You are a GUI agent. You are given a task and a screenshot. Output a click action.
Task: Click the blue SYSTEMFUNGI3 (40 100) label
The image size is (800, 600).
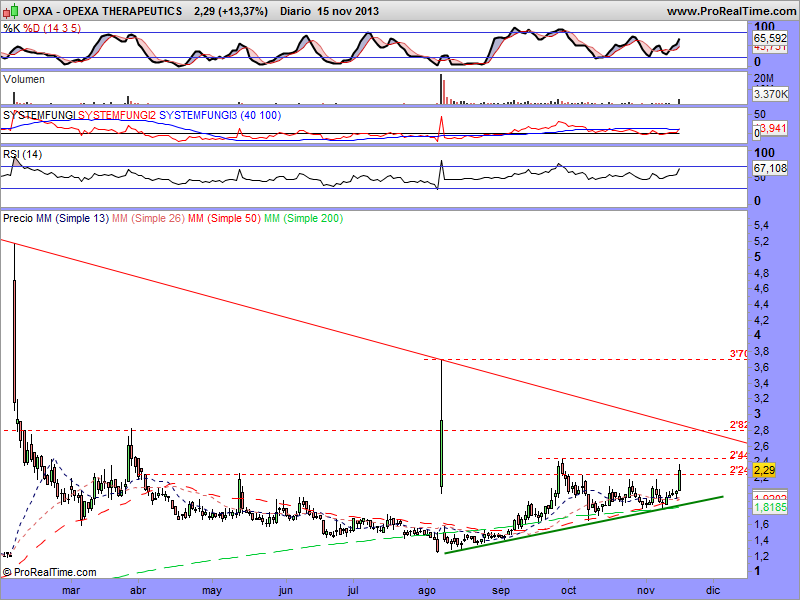[220, 115]
